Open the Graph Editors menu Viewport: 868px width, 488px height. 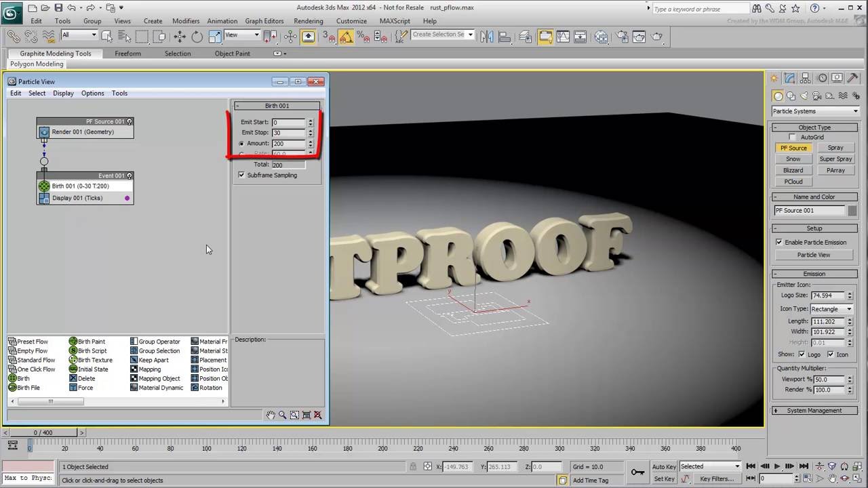[264, 21]
